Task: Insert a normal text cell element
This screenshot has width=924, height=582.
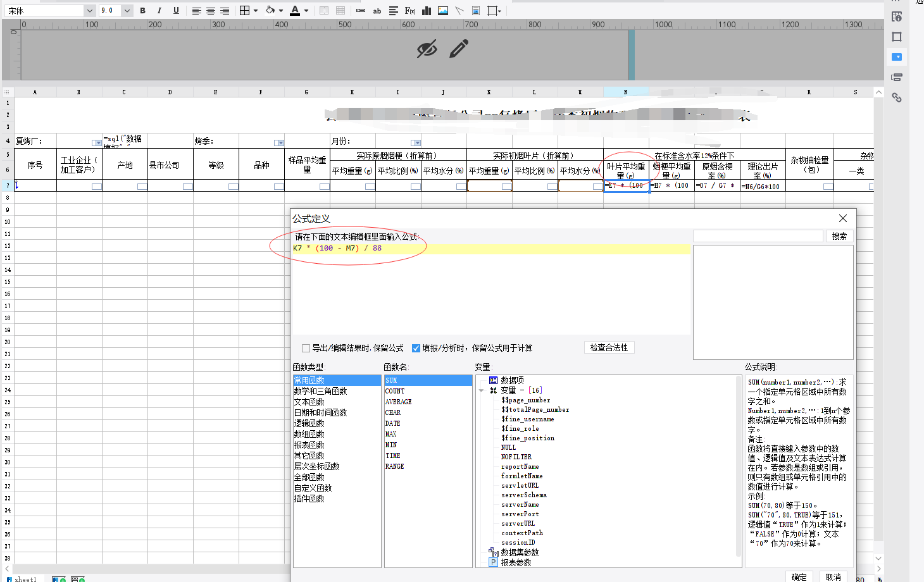Action: (361, 11)
